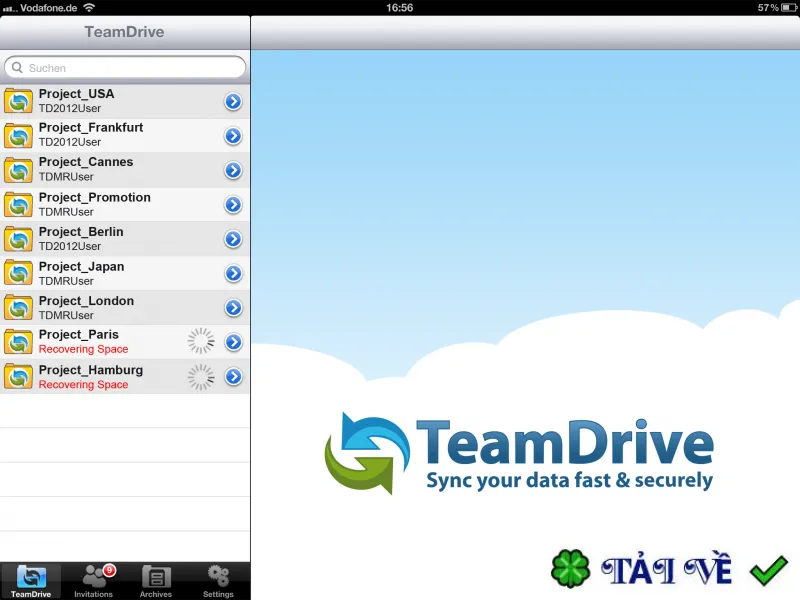
Task: Expand details arrow for Project_Frankfurt
Action: [x=233, y=136]
